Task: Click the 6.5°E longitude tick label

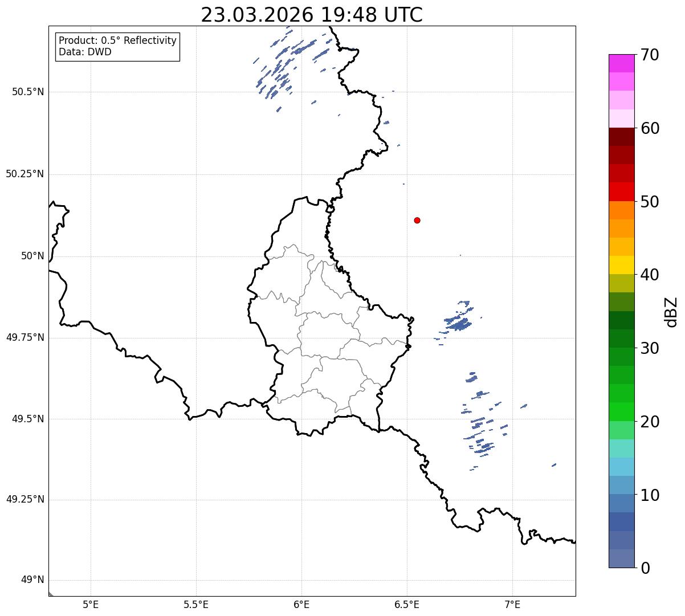Action: [x=407, y=605]
